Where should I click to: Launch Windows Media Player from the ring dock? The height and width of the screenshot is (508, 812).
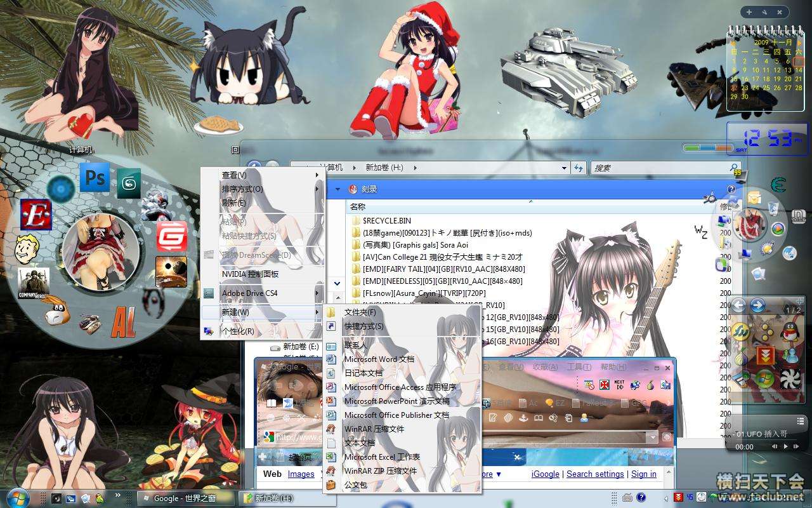pyautogui.click(x=778, y=229)
